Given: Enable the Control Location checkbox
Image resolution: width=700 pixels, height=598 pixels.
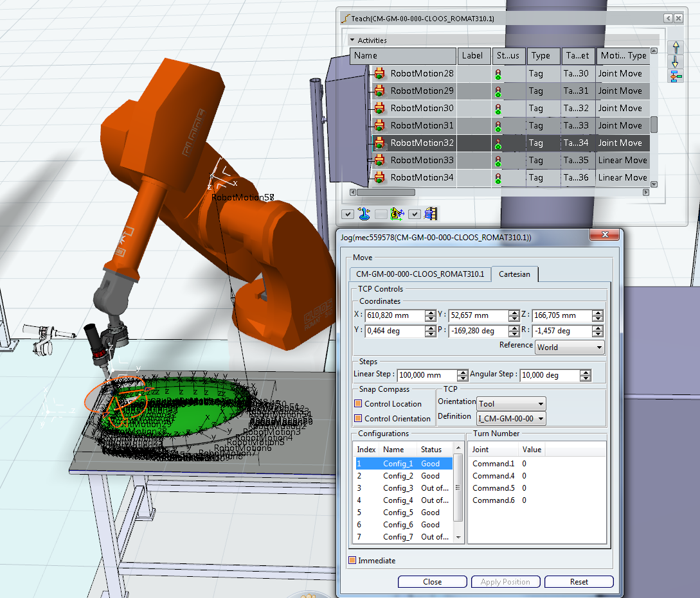Looking at the screenshot, I should click(358, 404).
